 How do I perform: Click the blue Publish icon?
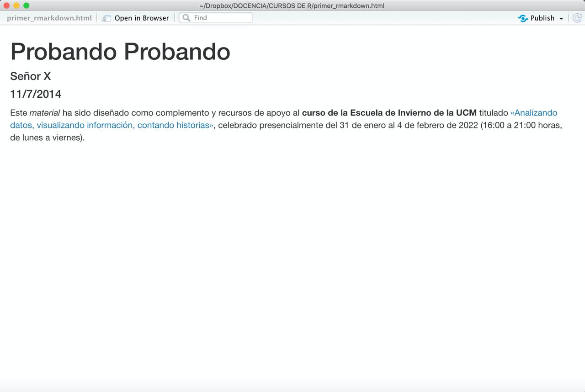click(x=523, y=18)
